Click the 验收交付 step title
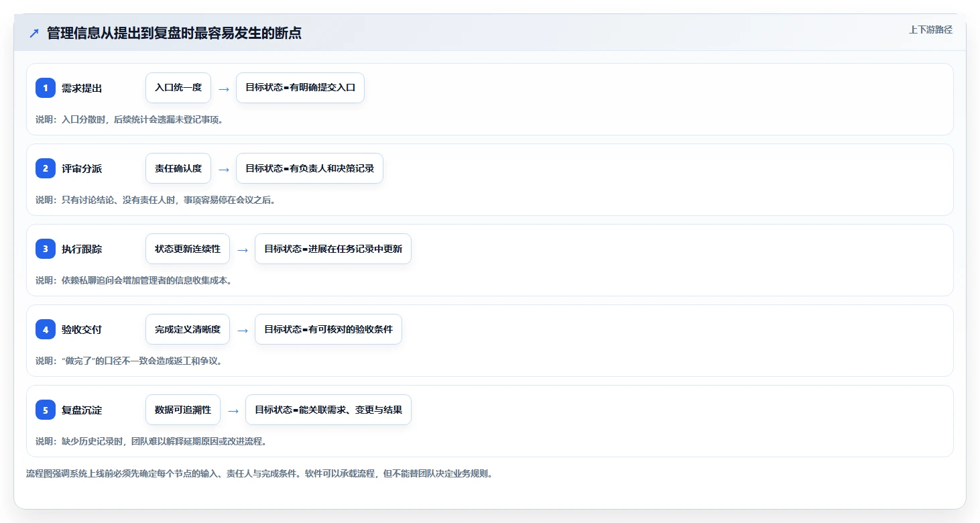980x523 pixels. click(82, 329)
